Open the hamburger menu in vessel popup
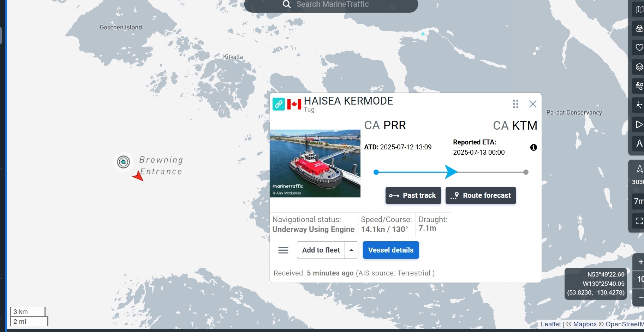This screenshot has height=332, width=644. coord(283,250)
